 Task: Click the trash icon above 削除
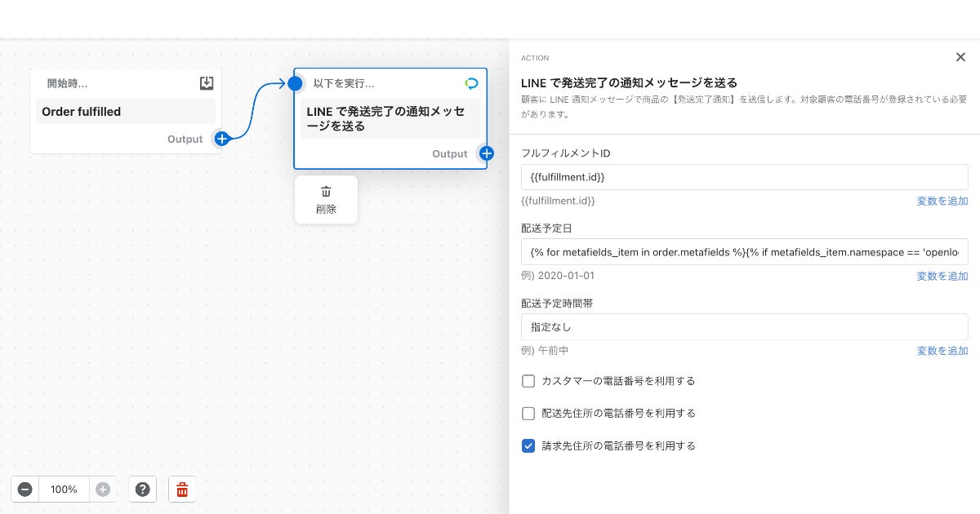(326, 192)
